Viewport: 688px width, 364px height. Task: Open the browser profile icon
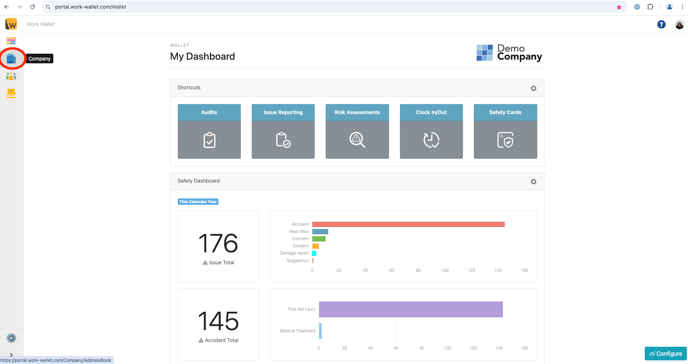[x=669, y=7]
